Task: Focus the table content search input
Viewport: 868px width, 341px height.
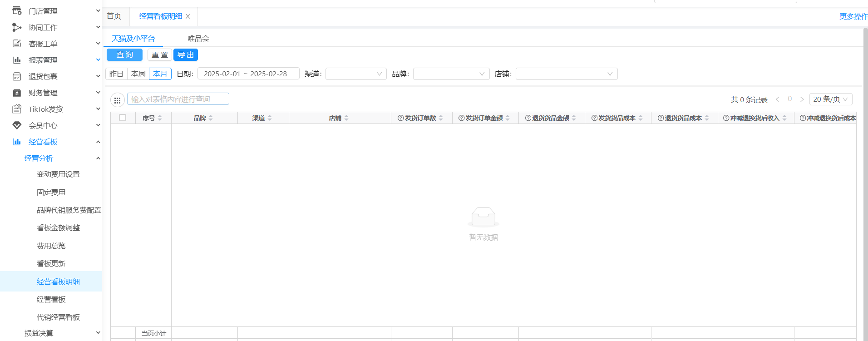Action: [178, 99]
